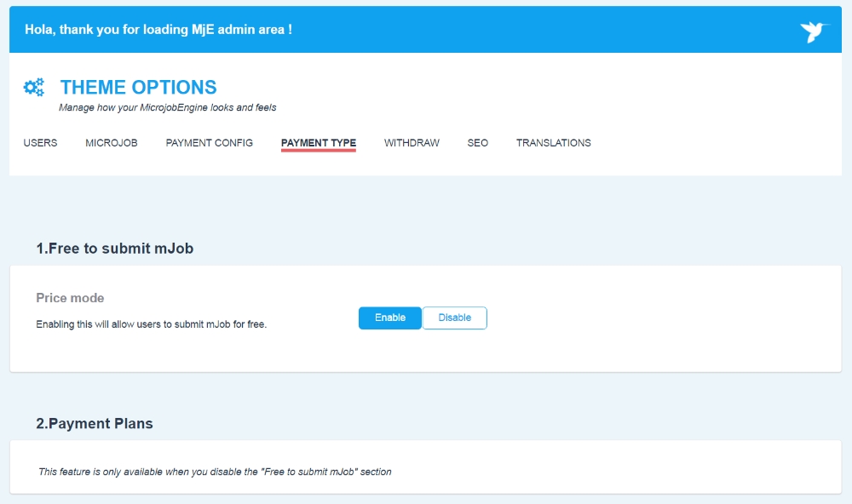Click the 'Manage how your MicrojobEngine' subtitle
Image resolution: width=852 pixels, height=504 pixels.
pyautogui.click(x=167, y=108)
